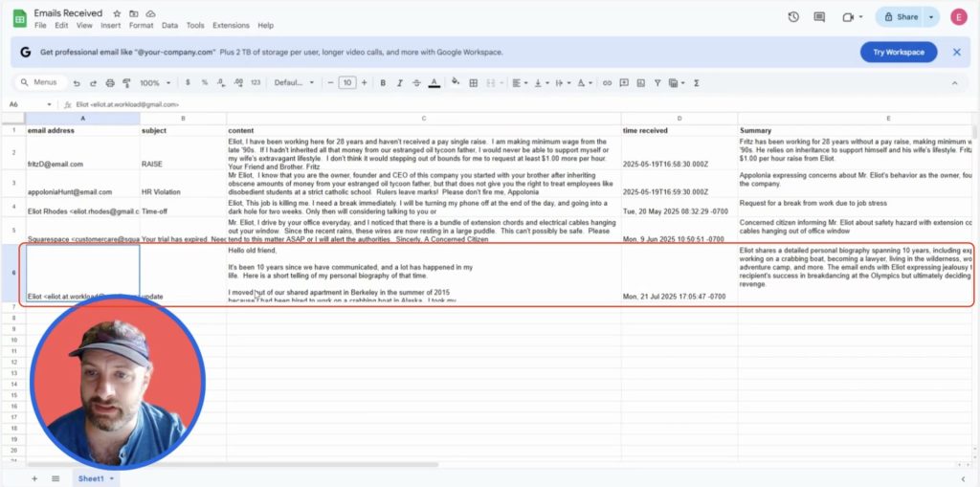Open the Share options dropdown arrow

pos(931,17)
